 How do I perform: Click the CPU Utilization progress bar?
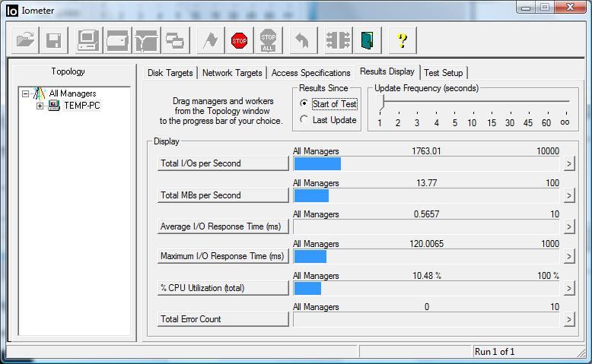pos(427,289)
